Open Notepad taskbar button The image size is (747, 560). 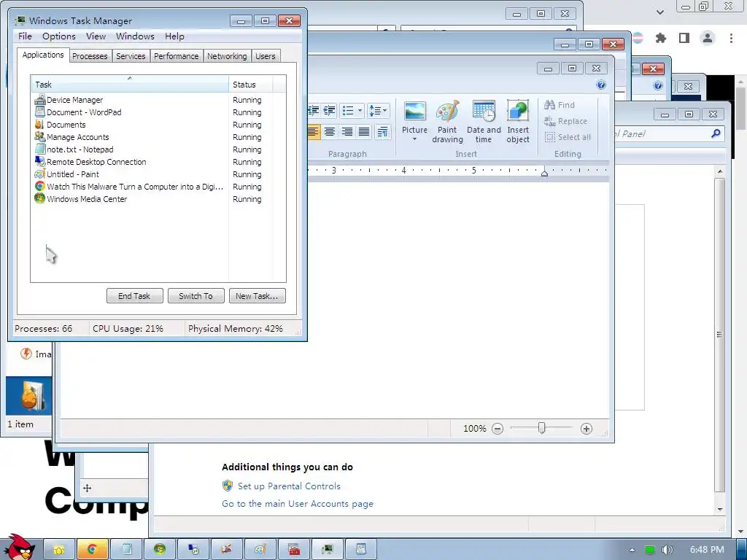click(x=126, y=550)
